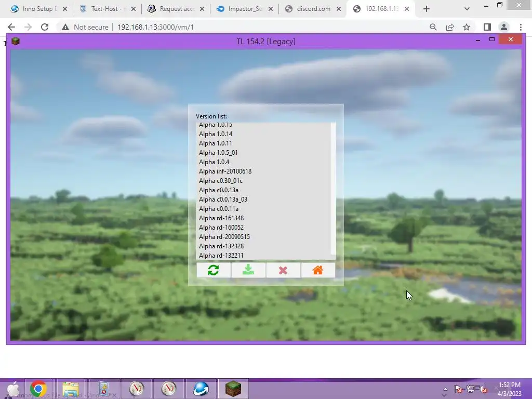The image size is (532, 399).
Task: Open a new browser tab
Action: (427, 9)
